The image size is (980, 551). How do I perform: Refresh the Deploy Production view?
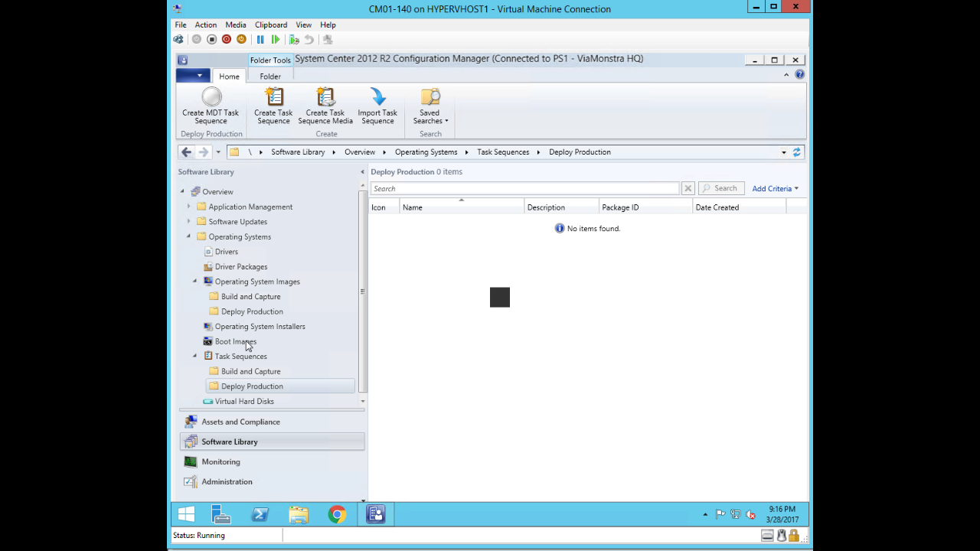797,152
